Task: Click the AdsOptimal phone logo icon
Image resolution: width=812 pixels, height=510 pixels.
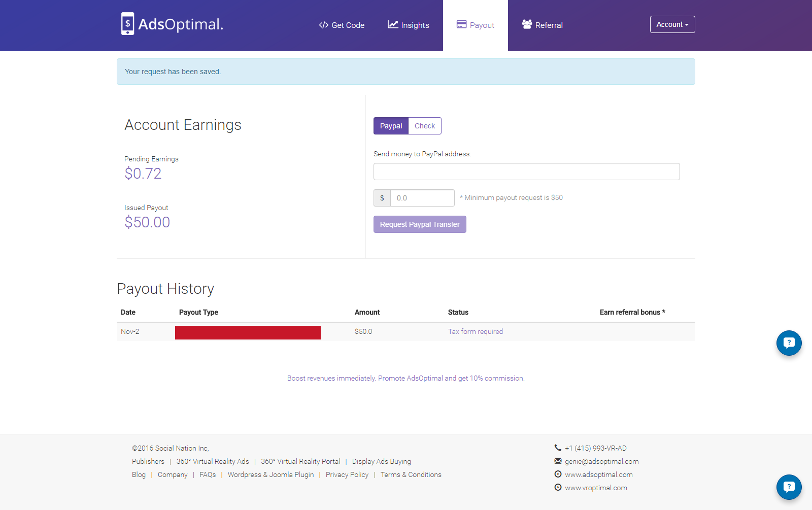Action: pos(128,24)
